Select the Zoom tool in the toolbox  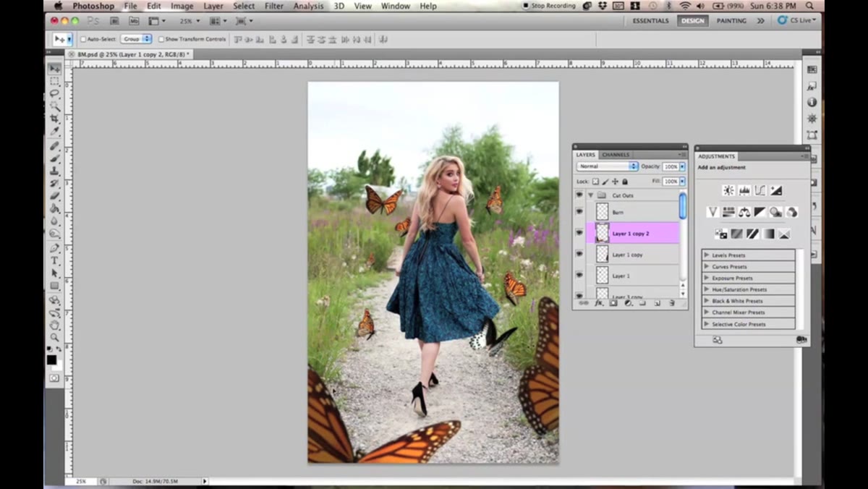pyautogui.click(x=54, y=338)
